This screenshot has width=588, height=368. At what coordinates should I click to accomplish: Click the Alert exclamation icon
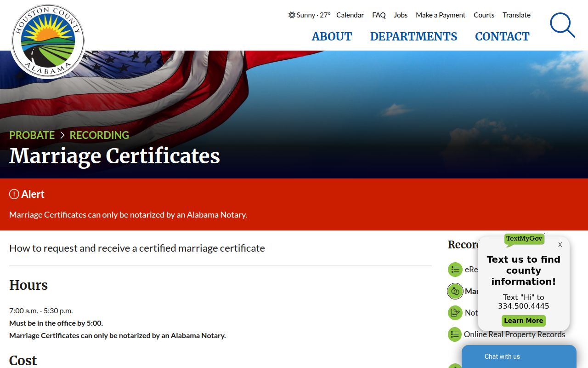tap(14, 194)
